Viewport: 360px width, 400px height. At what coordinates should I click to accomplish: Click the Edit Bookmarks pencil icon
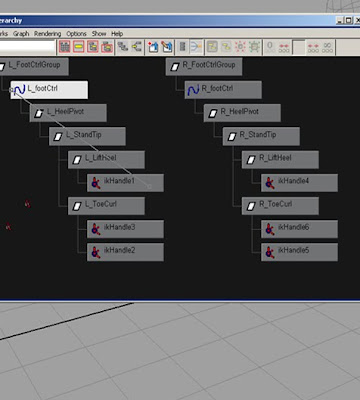pyautogui.click(x=167, y=47)
